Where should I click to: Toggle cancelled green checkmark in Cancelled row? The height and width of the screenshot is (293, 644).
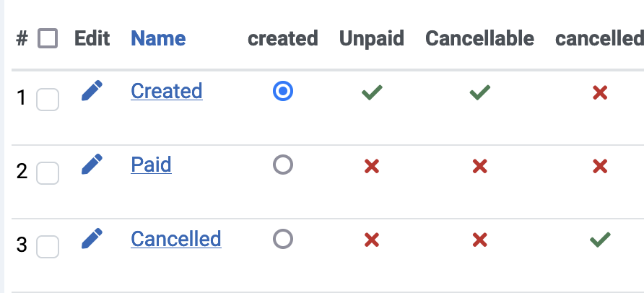[599, 240]
